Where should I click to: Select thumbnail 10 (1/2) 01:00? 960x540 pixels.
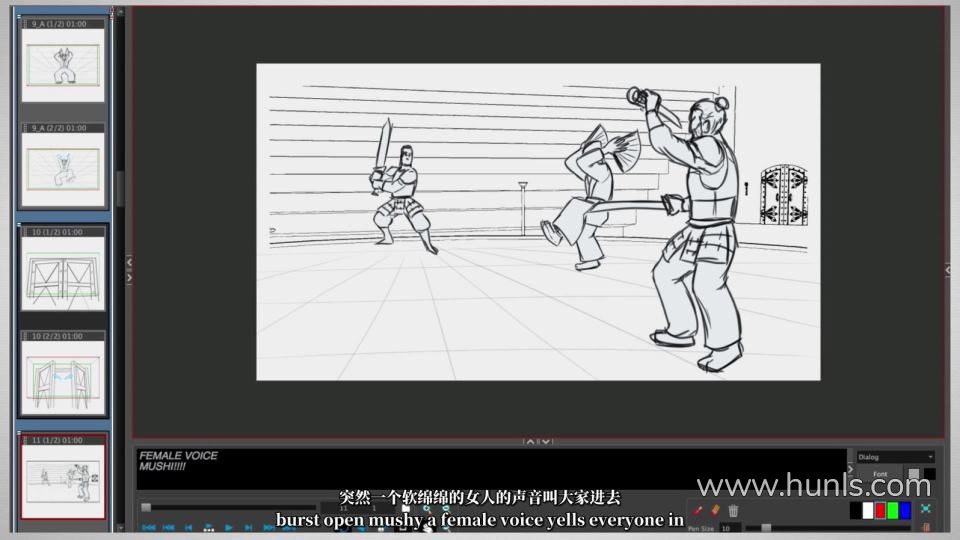(x=63, y=269)
